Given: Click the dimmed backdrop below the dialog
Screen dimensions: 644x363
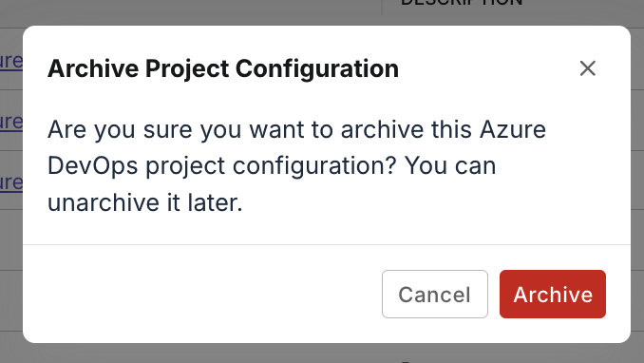Looking at the screenshot, I should pos(322,353).
